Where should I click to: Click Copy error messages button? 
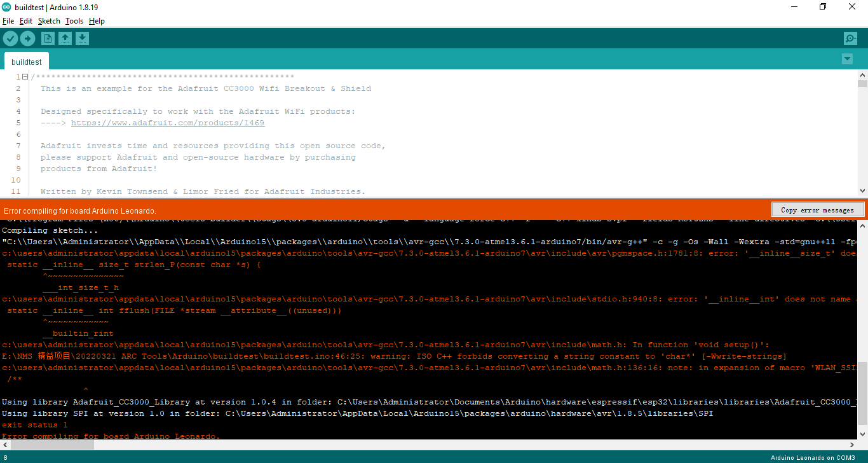pos(817,210)
